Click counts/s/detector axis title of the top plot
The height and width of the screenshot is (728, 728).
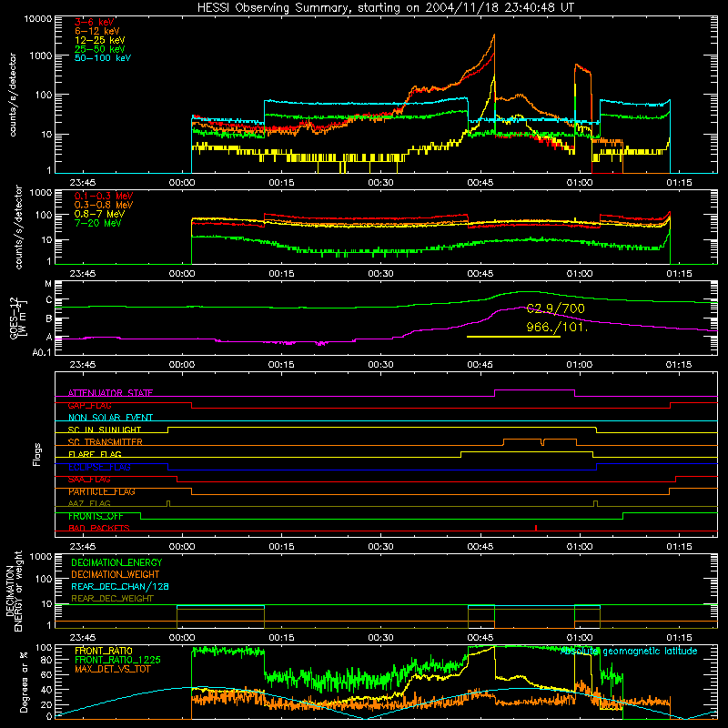click(13, 95)
